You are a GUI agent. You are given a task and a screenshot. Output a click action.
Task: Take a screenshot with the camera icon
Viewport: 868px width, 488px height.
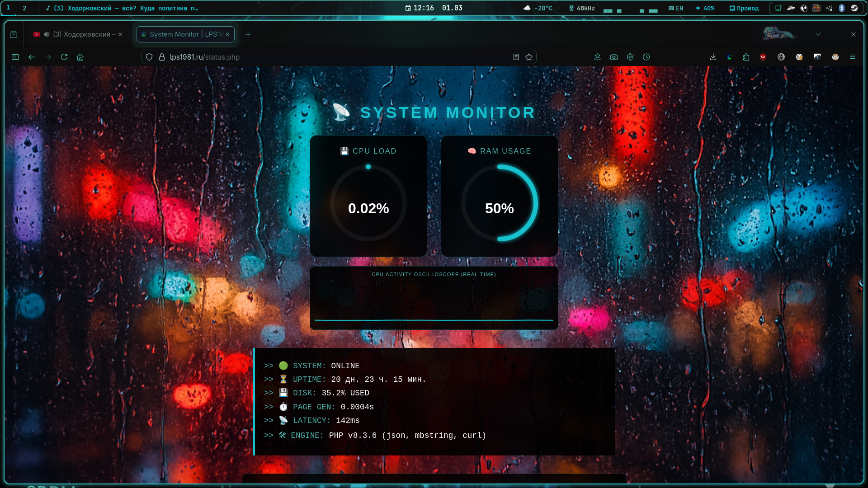613,57
